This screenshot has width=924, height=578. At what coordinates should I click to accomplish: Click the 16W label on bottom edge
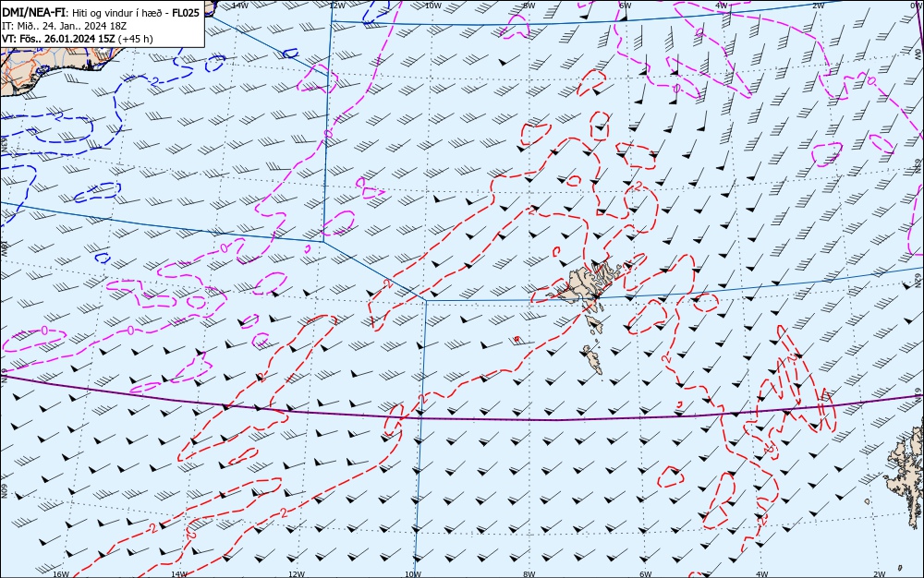(61, 574)
